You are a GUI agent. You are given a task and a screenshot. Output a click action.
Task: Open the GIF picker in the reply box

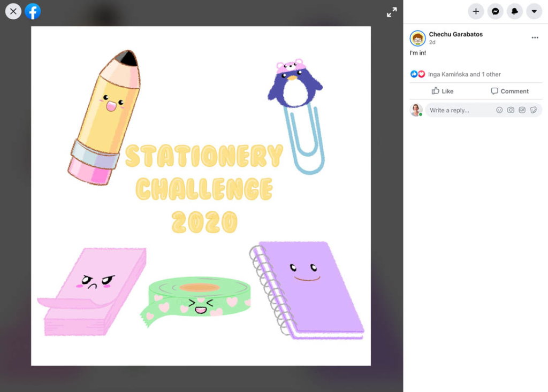[x=522, y=110]
